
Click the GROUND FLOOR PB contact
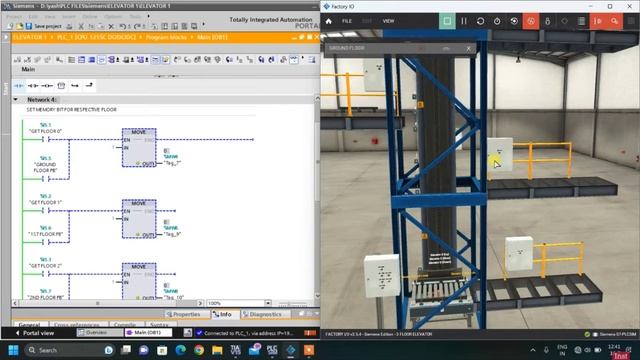46,179
